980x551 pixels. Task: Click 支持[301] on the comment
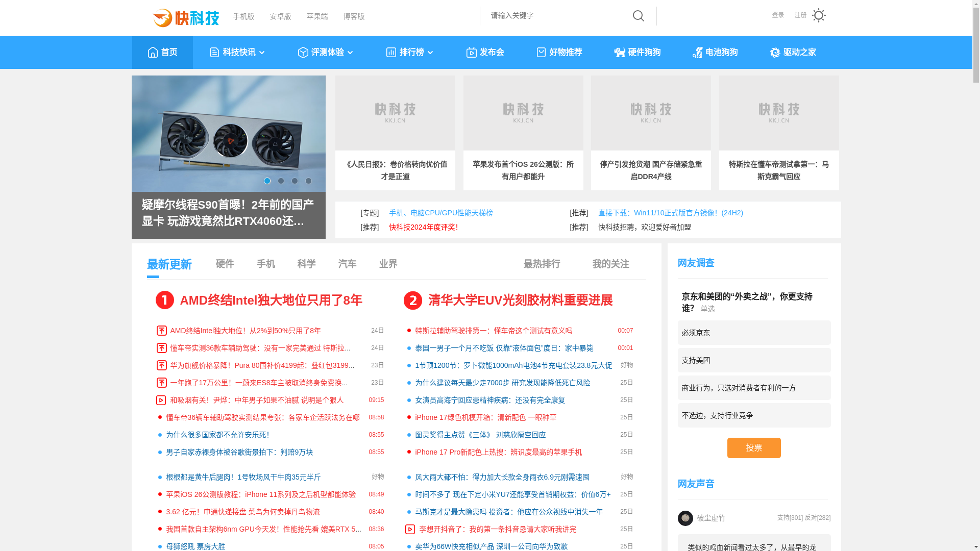coord(790,518)
